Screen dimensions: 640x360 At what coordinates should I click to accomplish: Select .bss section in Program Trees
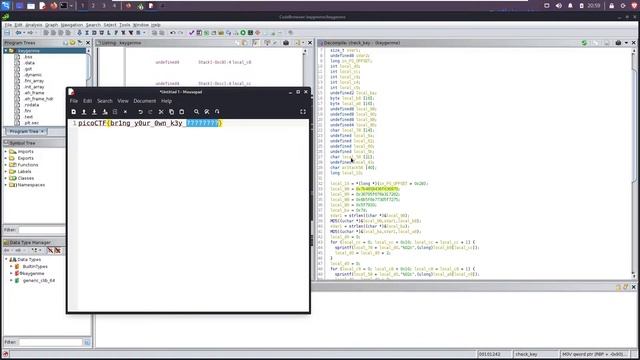coord(28,57)
